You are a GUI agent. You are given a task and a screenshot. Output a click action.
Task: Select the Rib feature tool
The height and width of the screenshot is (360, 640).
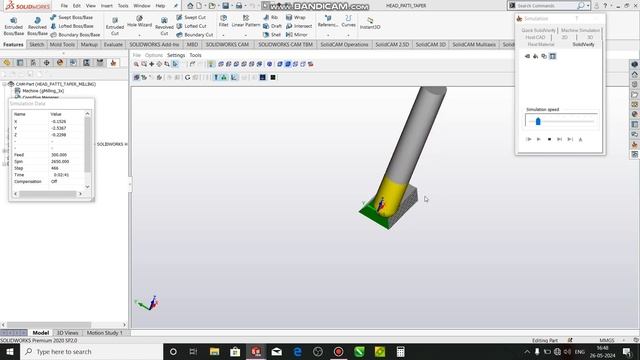point(271,18)
